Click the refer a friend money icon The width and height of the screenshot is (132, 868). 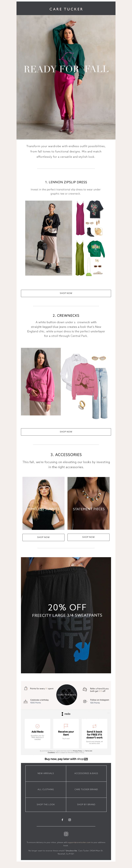85,689
